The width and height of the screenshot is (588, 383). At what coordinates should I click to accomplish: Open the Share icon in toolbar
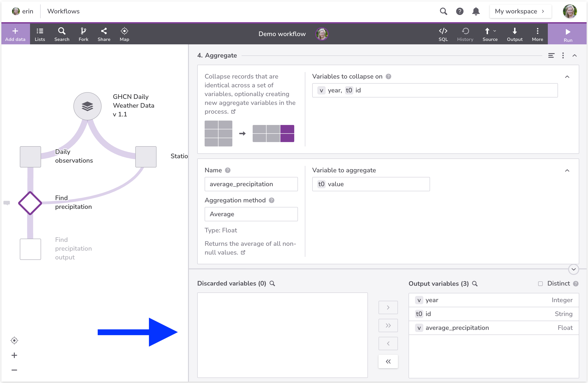(104, 34)
